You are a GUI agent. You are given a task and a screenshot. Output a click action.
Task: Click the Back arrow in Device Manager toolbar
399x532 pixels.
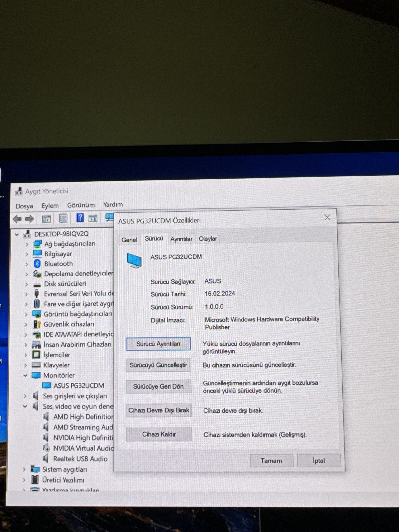pyautogui.click(x=17, y=219)
